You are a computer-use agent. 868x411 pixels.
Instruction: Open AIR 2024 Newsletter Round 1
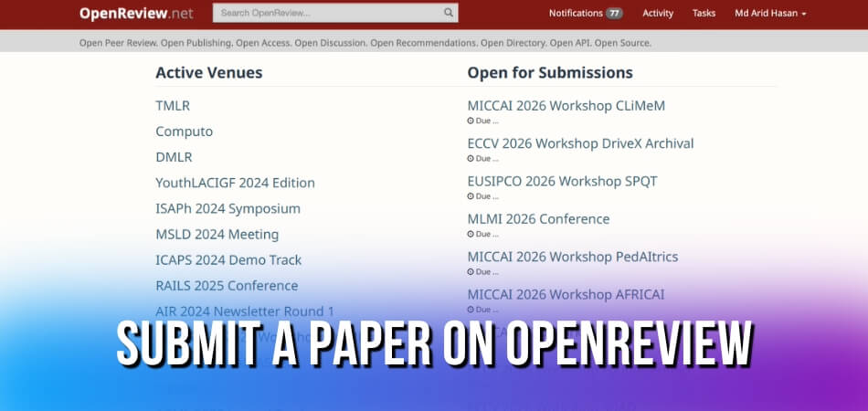pos(245,311)
